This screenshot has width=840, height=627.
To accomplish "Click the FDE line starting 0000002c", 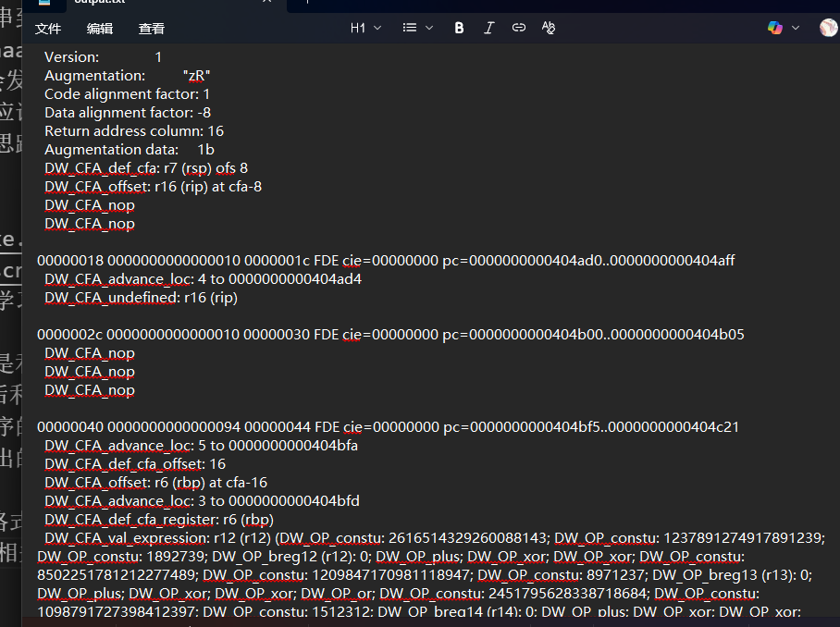I will tap(390, 335).
